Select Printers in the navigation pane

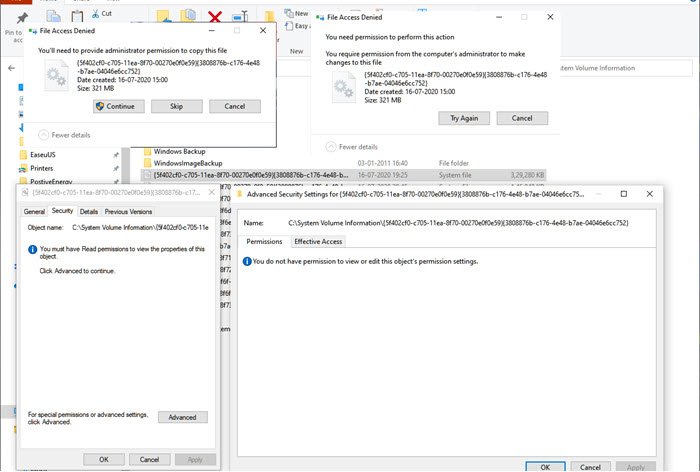42,168
